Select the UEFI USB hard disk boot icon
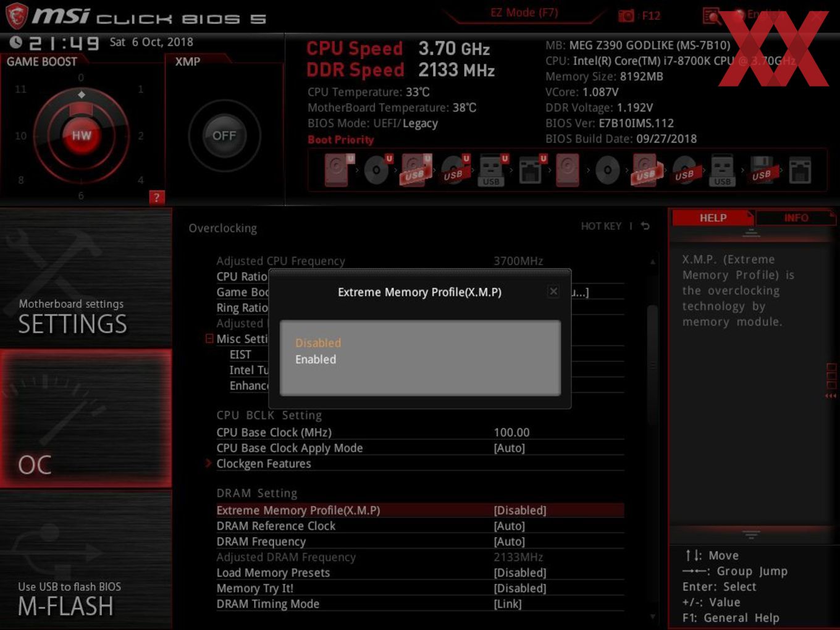 [x=416, y=170]
